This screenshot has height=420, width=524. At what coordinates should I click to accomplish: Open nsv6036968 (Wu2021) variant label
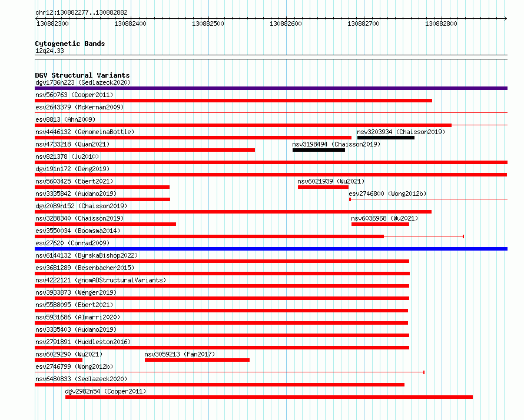384,218
